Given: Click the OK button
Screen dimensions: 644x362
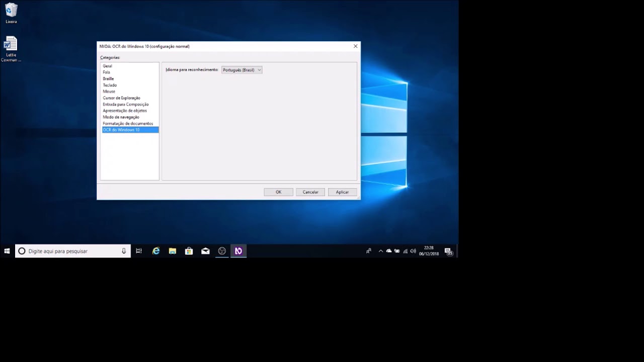Looking at the screenshot, I should pos(278,192).
